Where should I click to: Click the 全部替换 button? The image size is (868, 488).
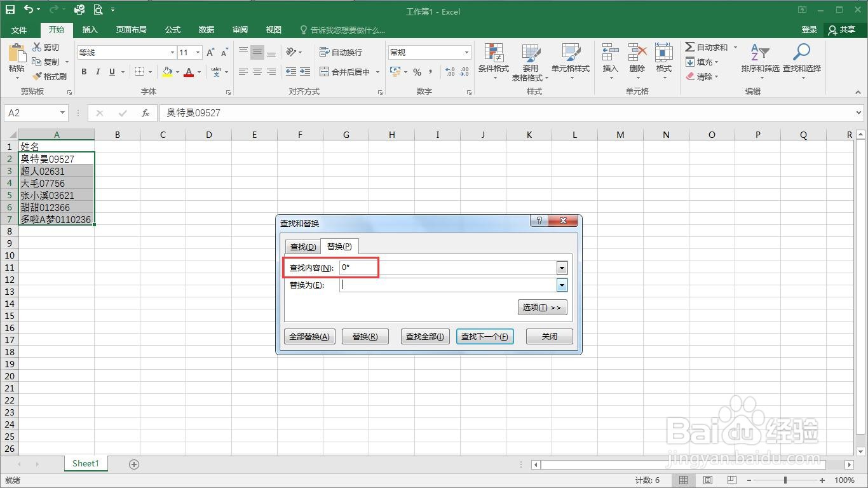point(309,336)
